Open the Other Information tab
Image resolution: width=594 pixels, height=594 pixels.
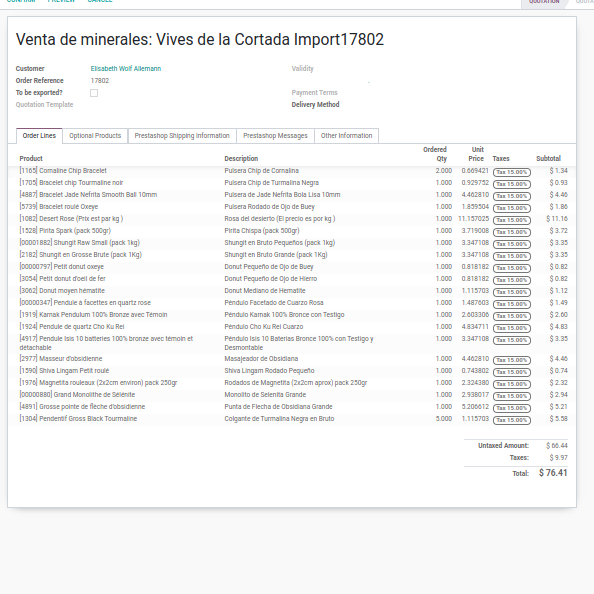346,136
